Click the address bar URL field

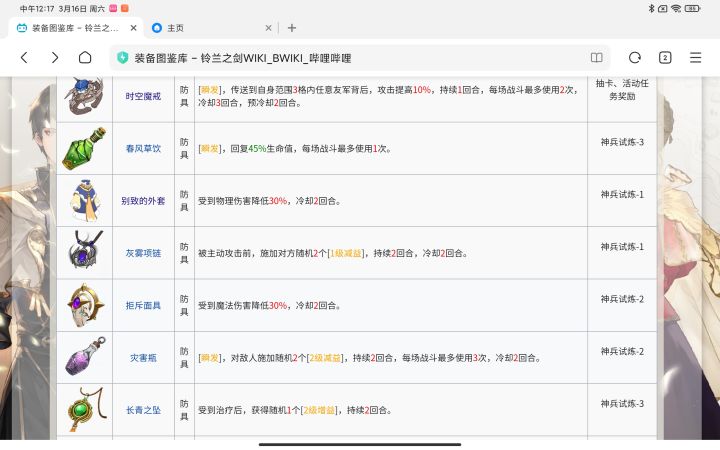pyautogui.click(x=350, y=58)
